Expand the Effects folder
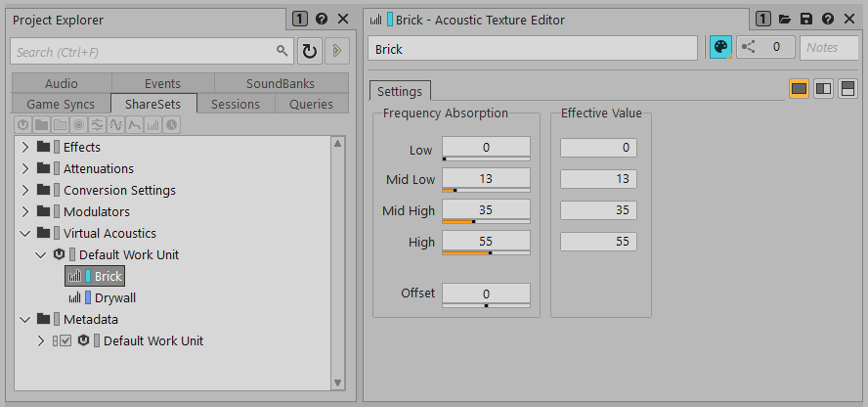The width and height of the screenshot is (868, 407). coord(25,147)
